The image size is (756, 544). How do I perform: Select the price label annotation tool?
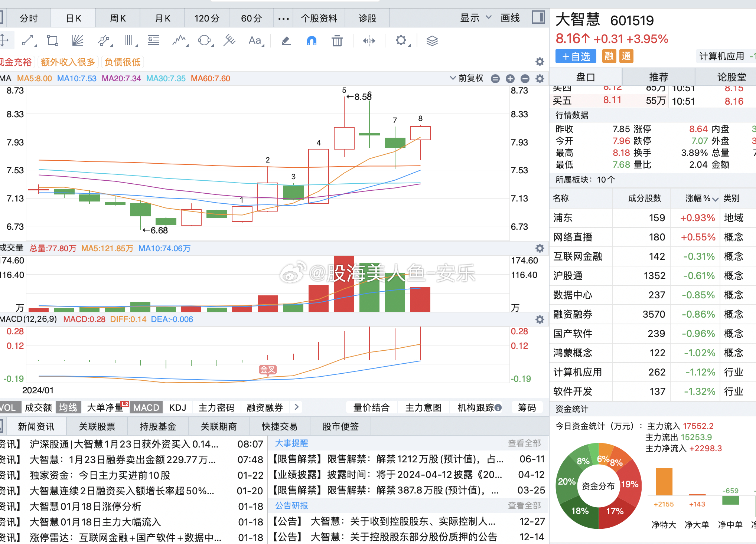click(154, 40)
